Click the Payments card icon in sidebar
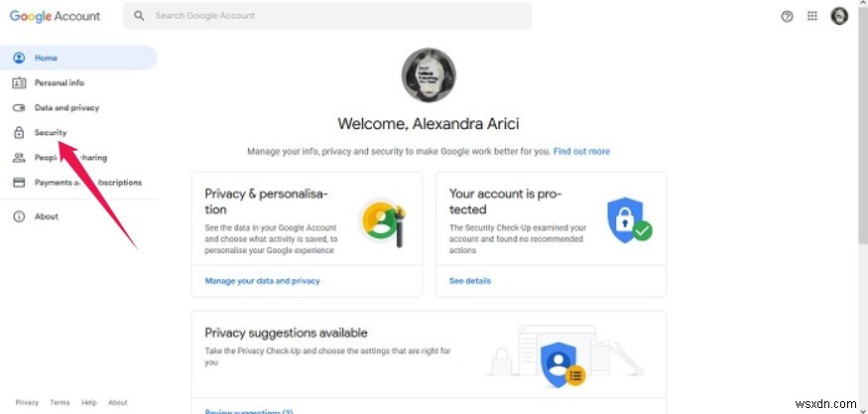868x414 pixels. coord(19,183)
